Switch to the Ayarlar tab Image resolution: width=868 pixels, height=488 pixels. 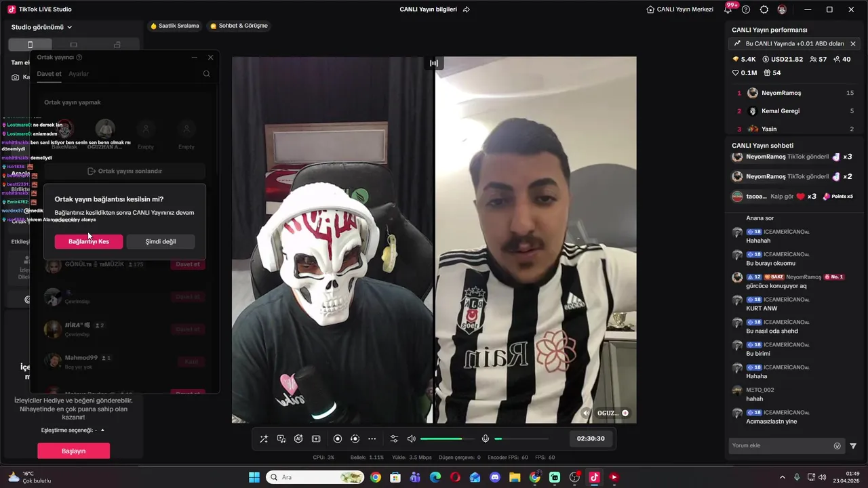[79, 74]
